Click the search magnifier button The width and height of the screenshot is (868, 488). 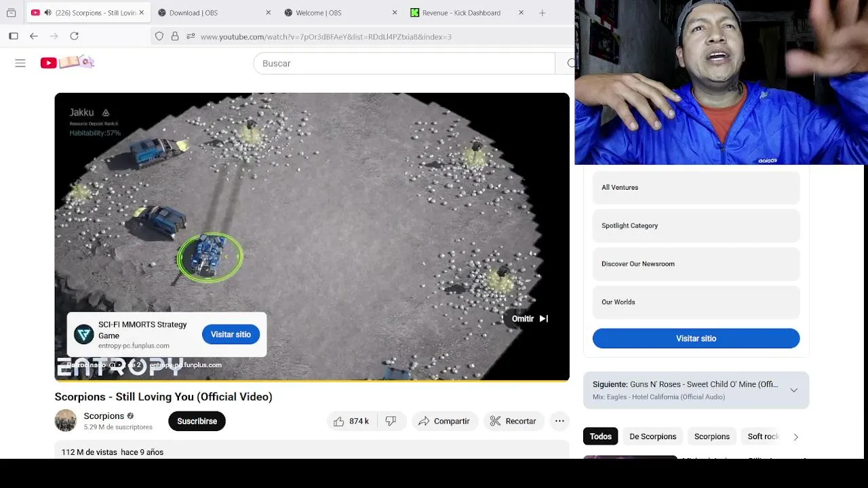570,63
